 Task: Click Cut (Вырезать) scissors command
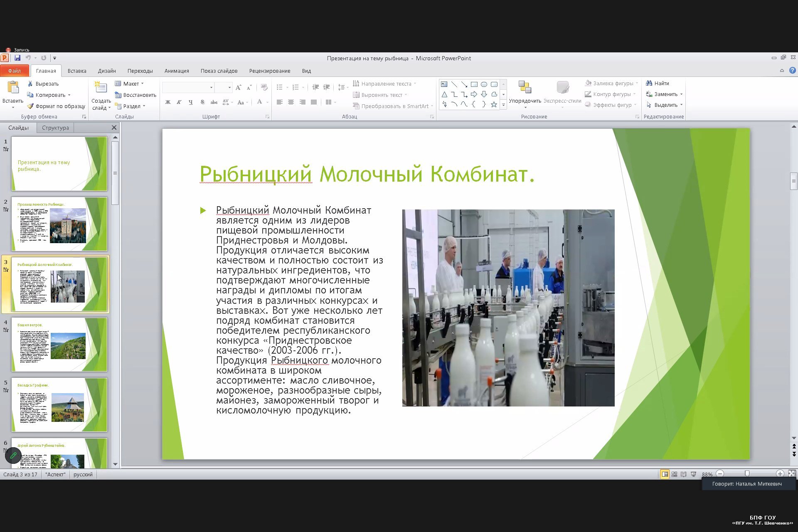(x=43, y=84)
